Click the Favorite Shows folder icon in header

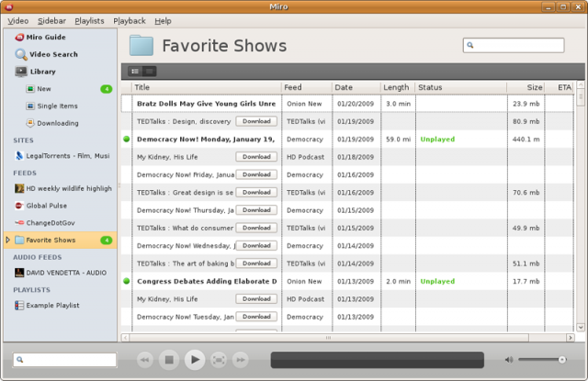point(141,45)
